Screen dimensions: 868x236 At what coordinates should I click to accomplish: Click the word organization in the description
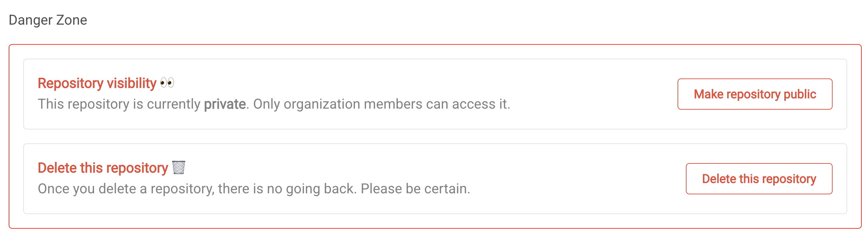point(322,104)
